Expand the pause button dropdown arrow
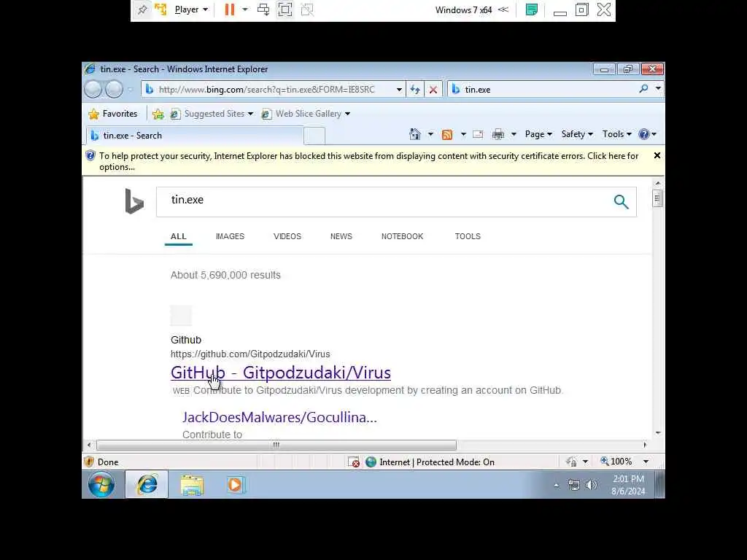The image size is (747, 560). click(x=245, y=9)
